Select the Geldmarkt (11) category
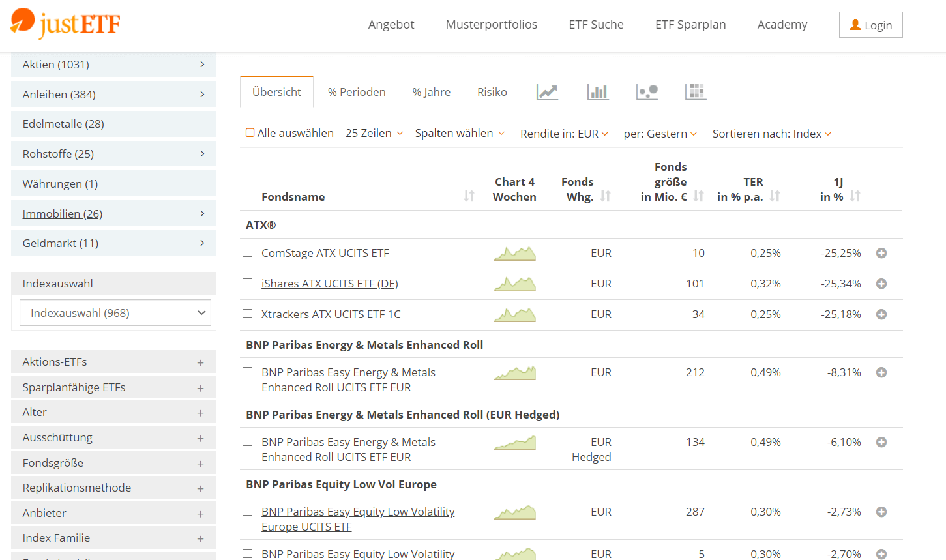The height and width of the screenshot is (560, 946). (113, 243)
